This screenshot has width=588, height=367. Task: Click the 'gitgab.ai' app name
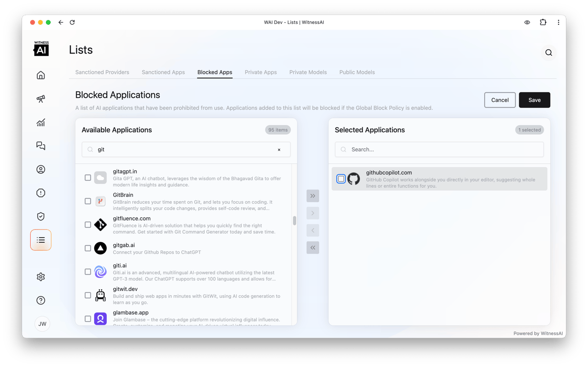tap(124, 245)
